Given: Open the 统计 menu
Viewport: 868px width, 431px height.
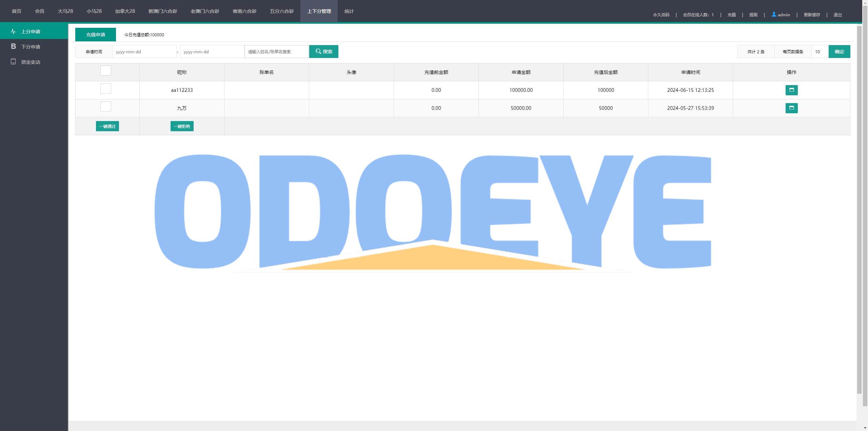Looking at the screenshot, I should [349, 11].
